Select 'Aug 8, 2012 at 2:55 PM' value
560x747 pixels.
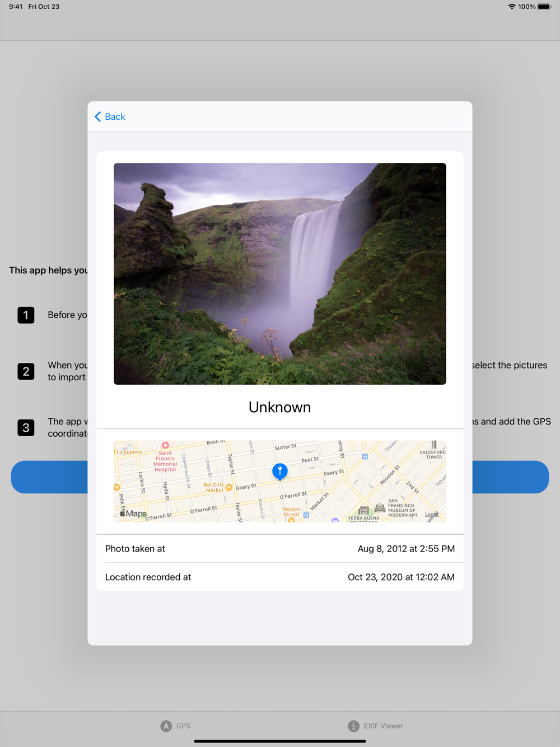[x=406, y=549]
